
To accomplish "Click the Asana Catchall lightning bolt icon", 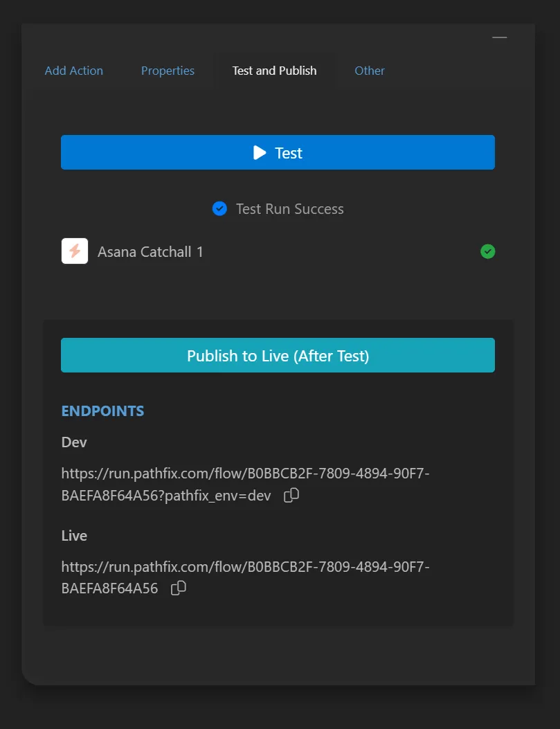I will tap(75, 251).
